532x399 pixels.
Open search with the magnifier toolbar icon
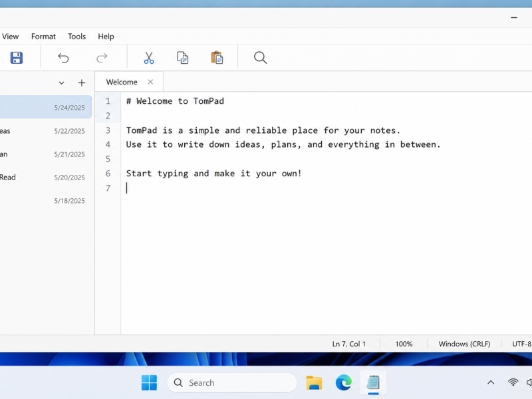(x=260, y=58)
